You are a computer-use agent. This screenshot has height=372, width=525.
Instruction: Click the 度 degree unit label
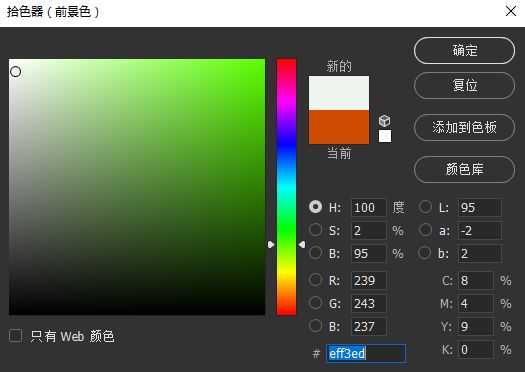coord(398,207)
